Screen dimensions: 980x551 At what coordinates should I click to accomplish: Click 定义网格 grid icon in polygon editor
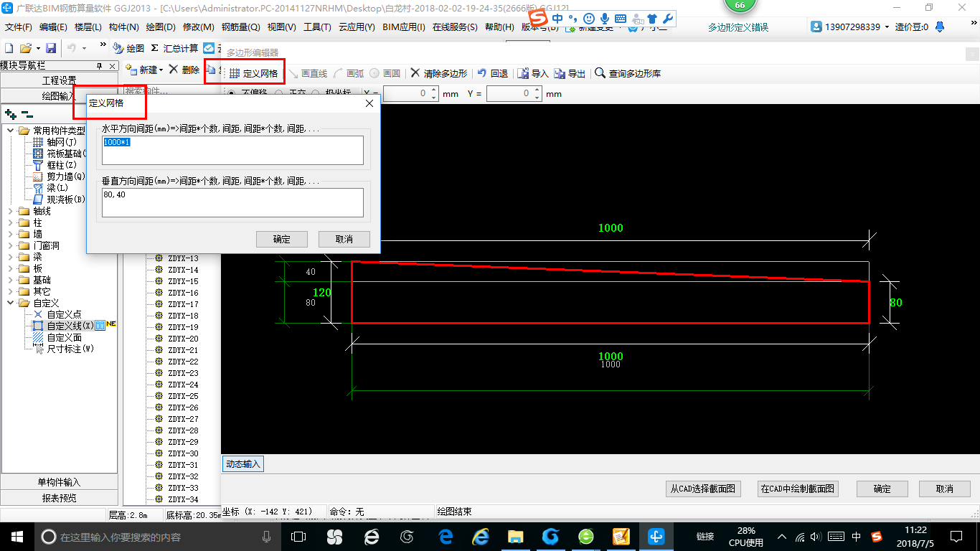253,73
